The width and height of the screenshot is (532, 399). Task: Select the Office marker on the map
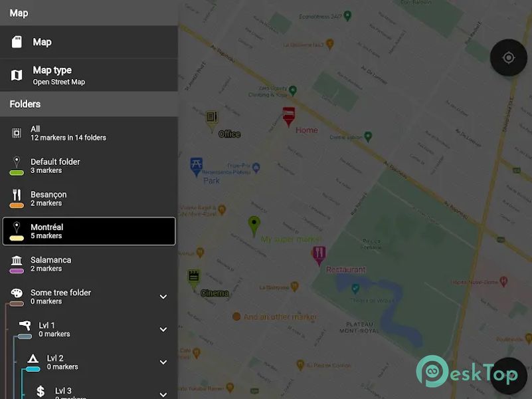coord(212,120)
